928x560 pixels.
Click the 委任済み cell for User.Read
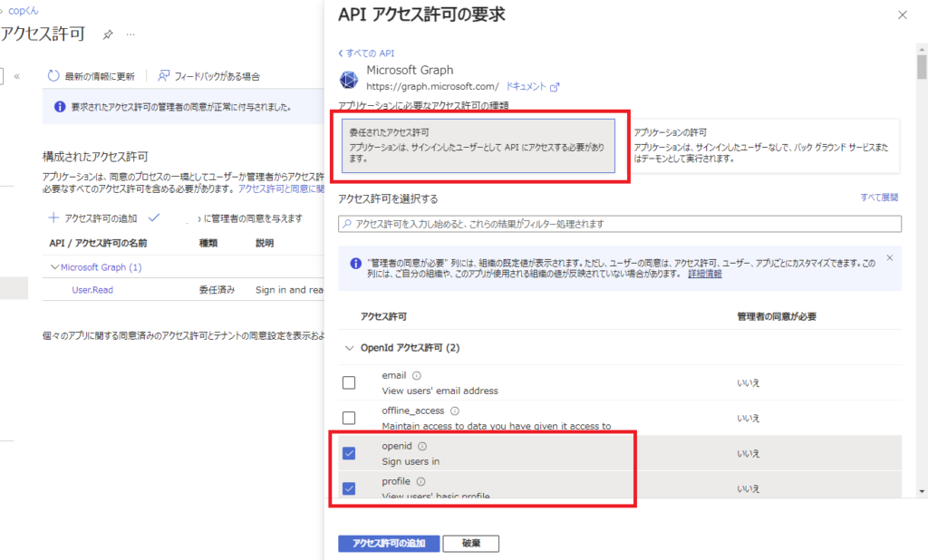(217, 290)
